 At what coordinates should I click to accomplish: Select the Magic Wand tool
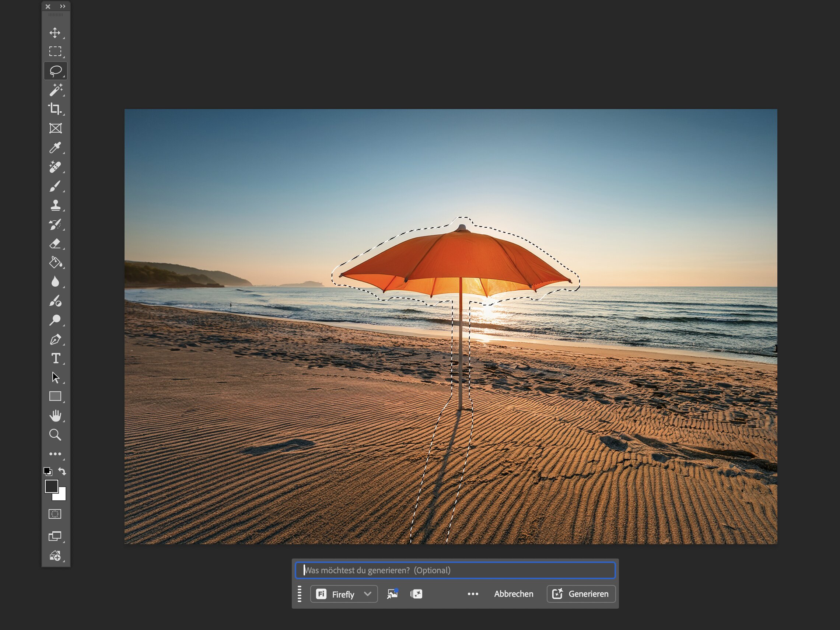(x=55, y=90)
